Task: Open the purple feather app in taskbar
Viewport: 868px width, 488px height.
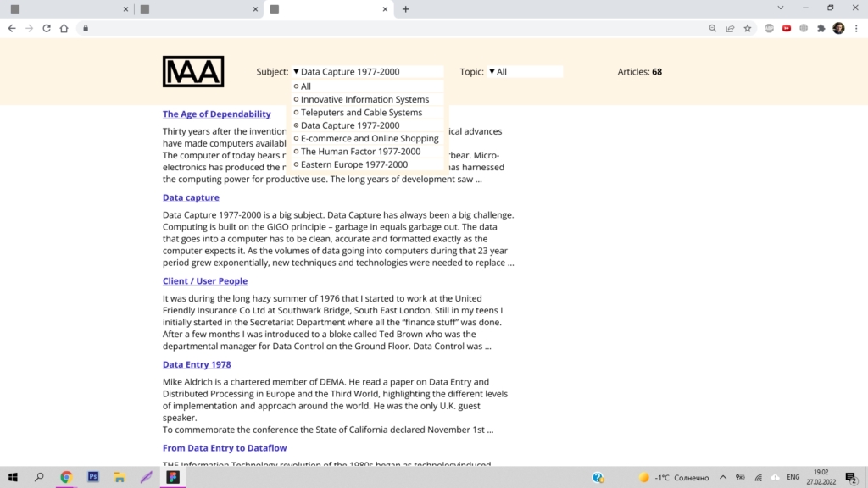Action: point(146,477)
